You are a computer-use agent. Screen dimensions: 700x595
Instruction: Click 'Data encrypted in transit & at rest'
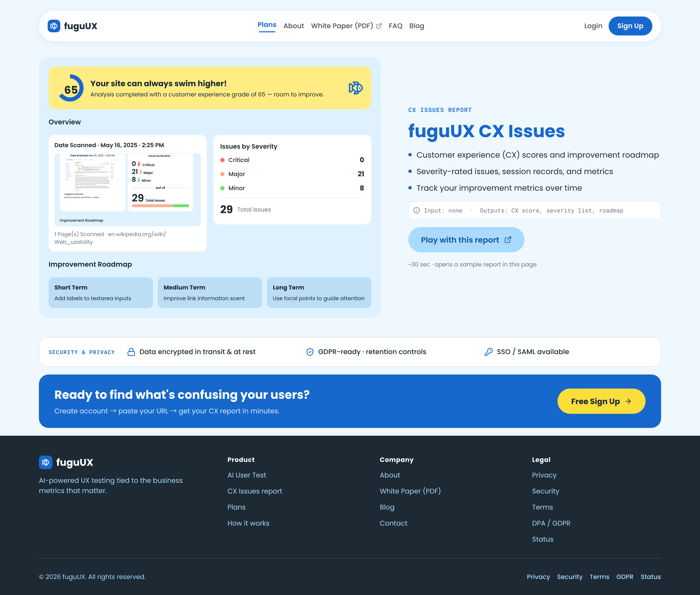(x=197, y=352)
